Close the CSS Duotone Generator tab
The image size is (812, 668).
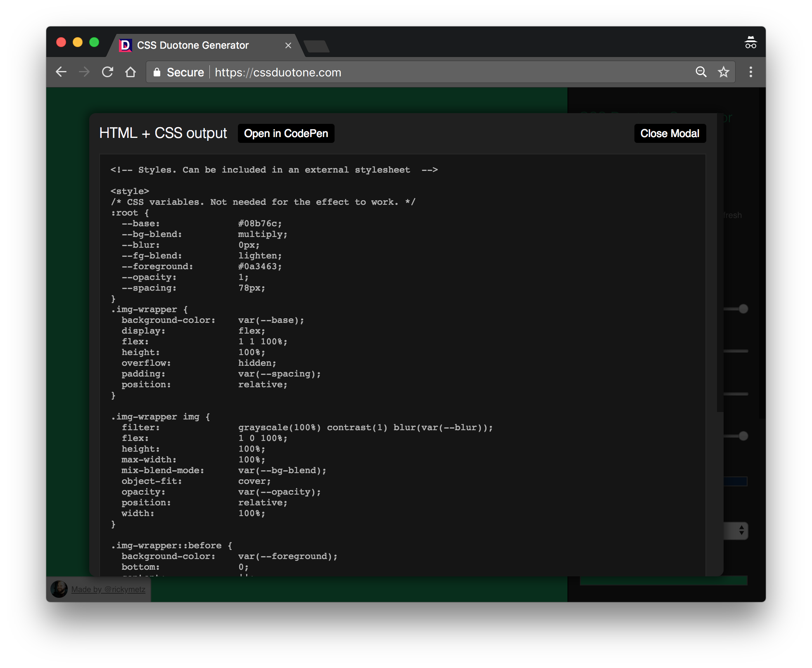coord(288,45)
